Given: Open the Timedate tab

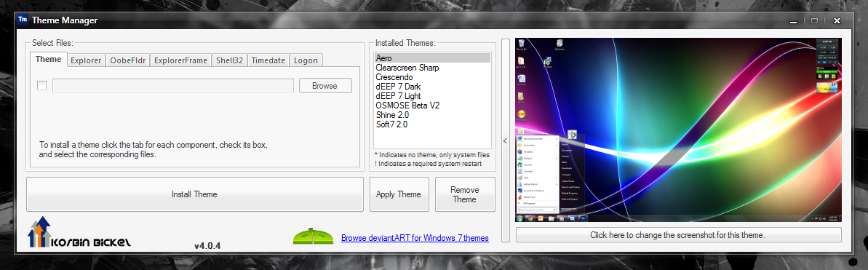Looking at the screenshot, I should 268,60.
